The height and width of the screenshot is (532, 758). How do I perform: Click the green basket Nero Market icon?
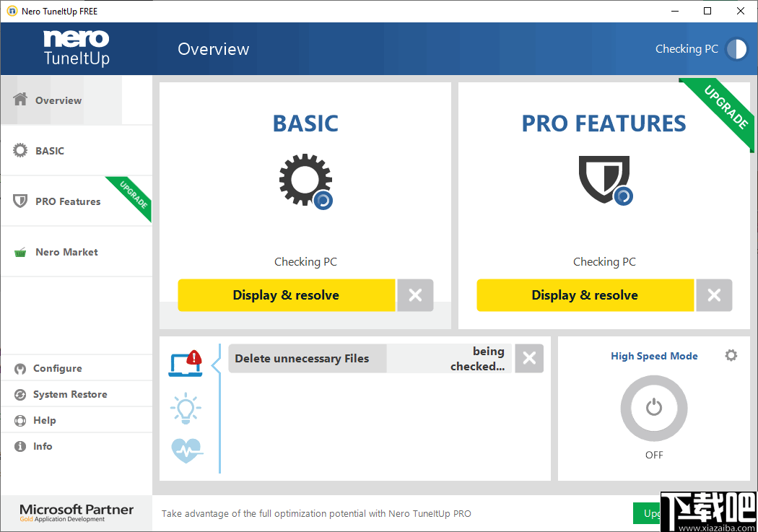click(20, 252)
